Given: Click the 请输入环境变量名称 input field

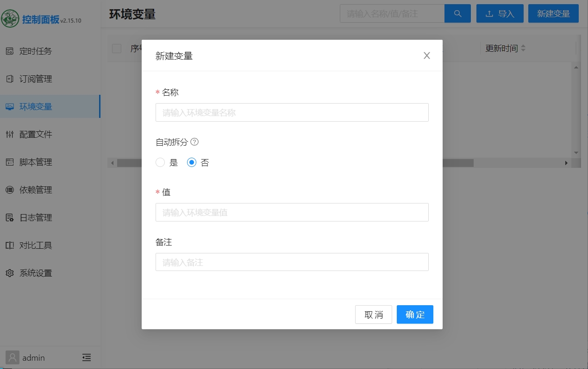Looking at the screenshot, I should click(292, 112).
